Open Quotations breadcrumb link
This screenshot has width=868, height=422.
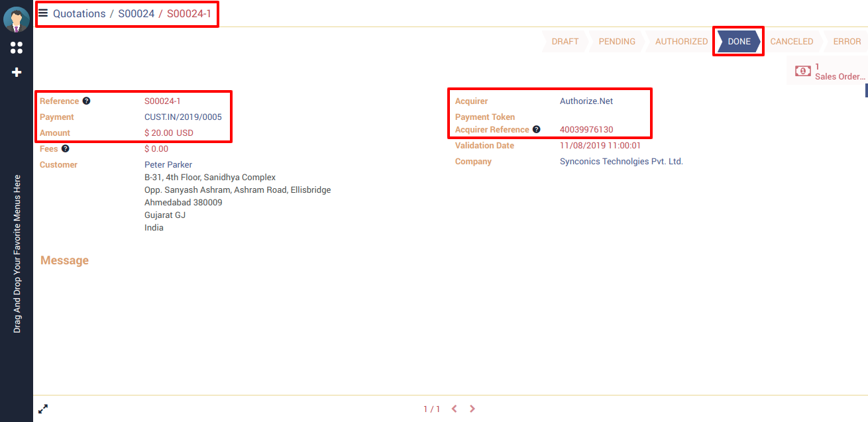pyautogui.click(x=79, y=13)
